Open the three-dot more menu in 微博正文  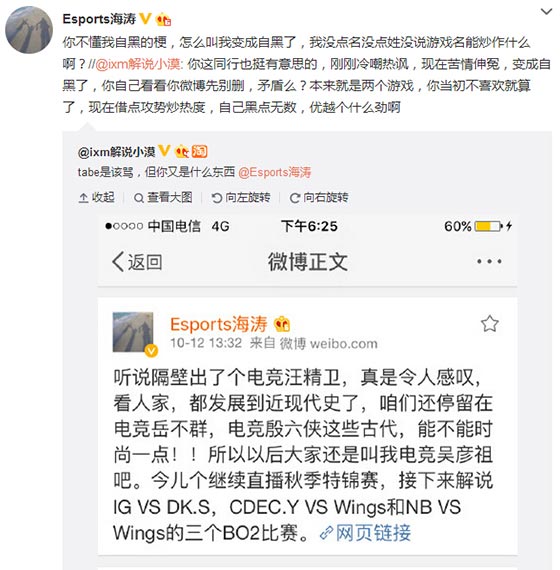click(489, 261)
